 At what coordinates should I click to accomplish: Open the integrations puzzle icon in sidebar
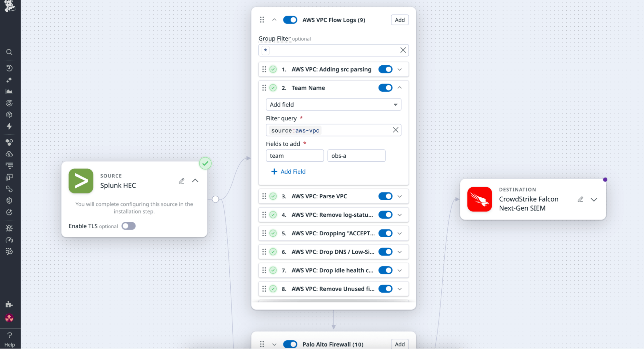[9, 304]
